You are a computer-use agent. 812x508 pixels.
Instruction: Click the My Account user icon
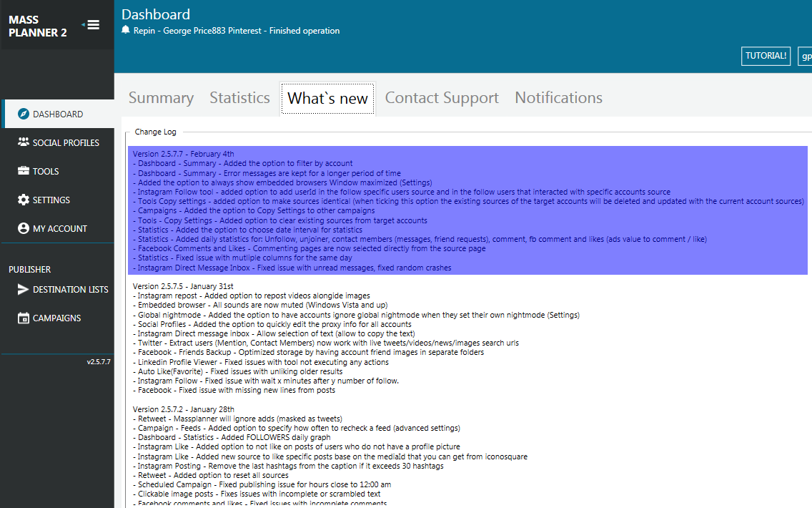(x=23, y=228)
